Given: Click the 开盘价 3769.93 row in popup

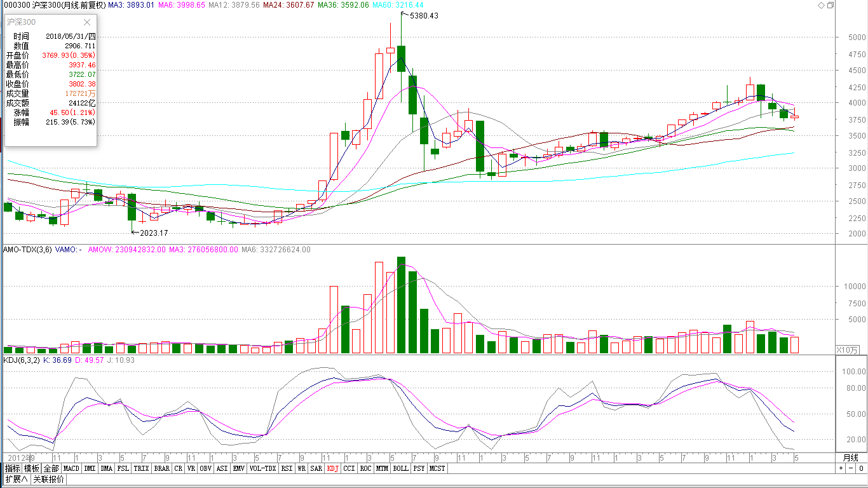Looking at the screenshot, I should (51, 55).
